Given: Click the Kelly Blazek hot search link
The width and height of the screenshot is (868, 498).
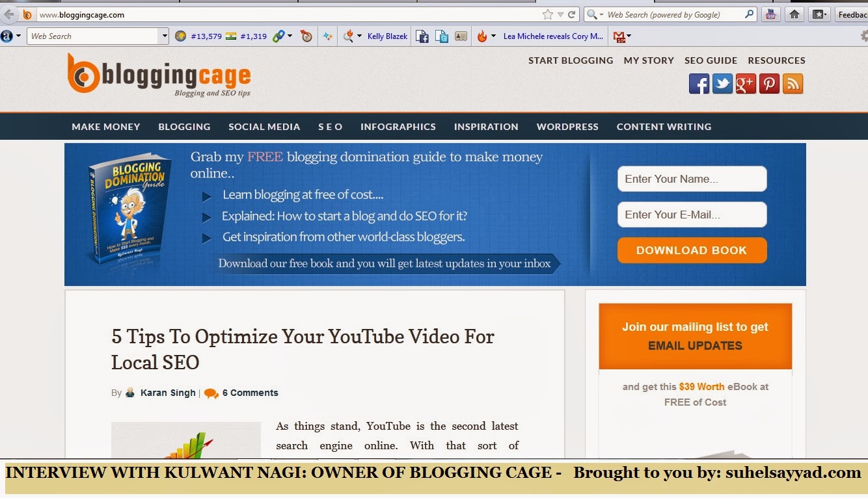Looking at the screenshot, I should click(x=387, y=36).
